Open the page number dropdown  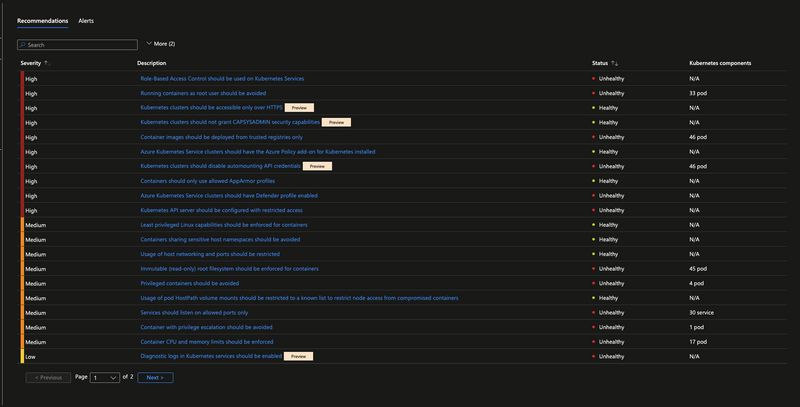click(105, 378)
